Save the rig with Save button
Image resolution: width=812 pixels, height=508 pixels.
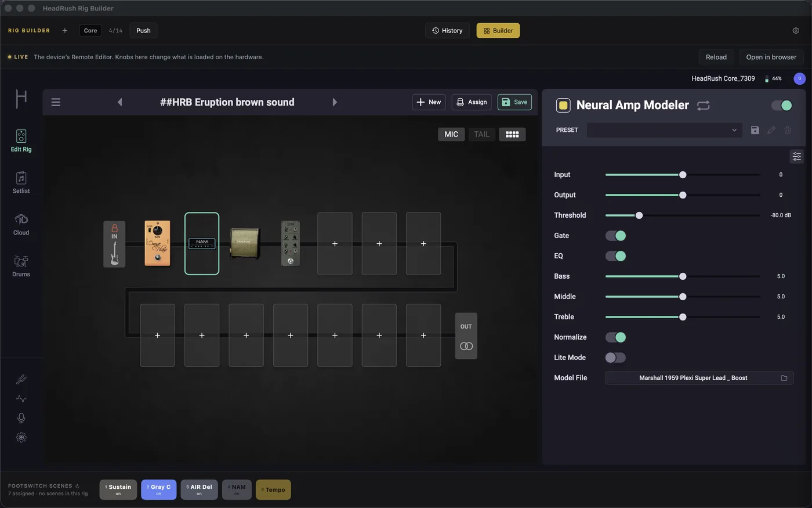(x=514, y=102)
